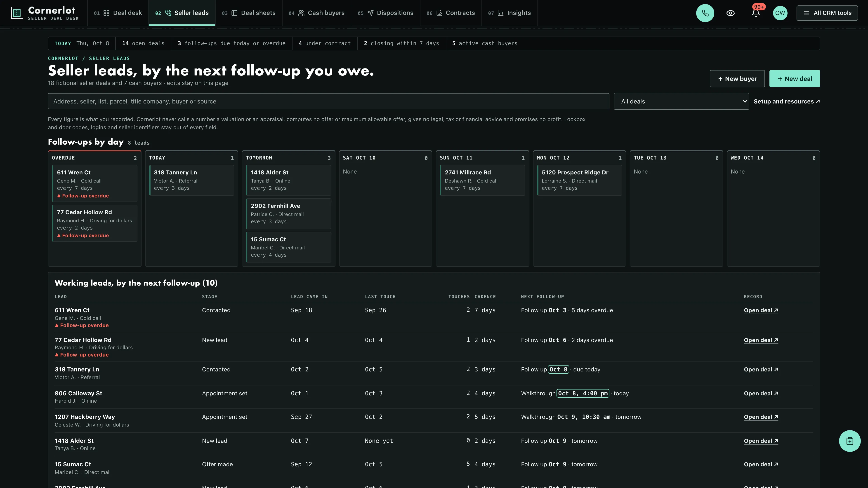Open the Cash buyers tab
This screenshot has width=868, height=488.
click(317, 13)
